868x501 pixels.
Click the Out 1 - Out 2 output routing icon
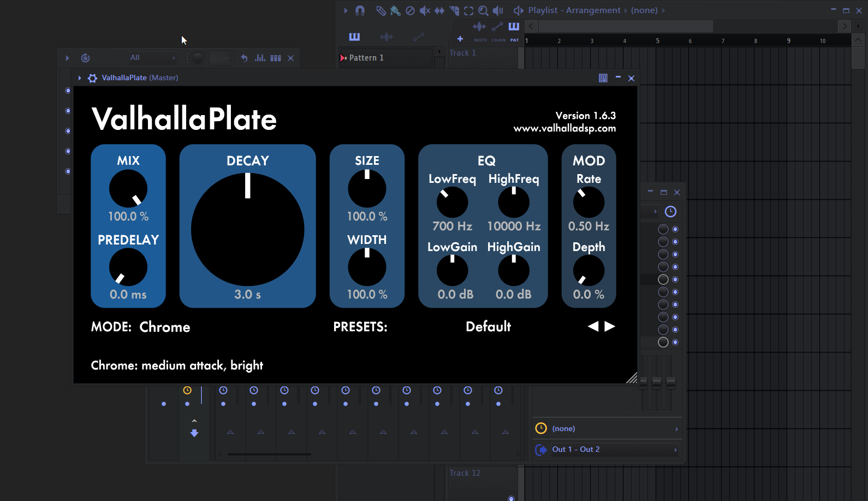click(541, 450)
